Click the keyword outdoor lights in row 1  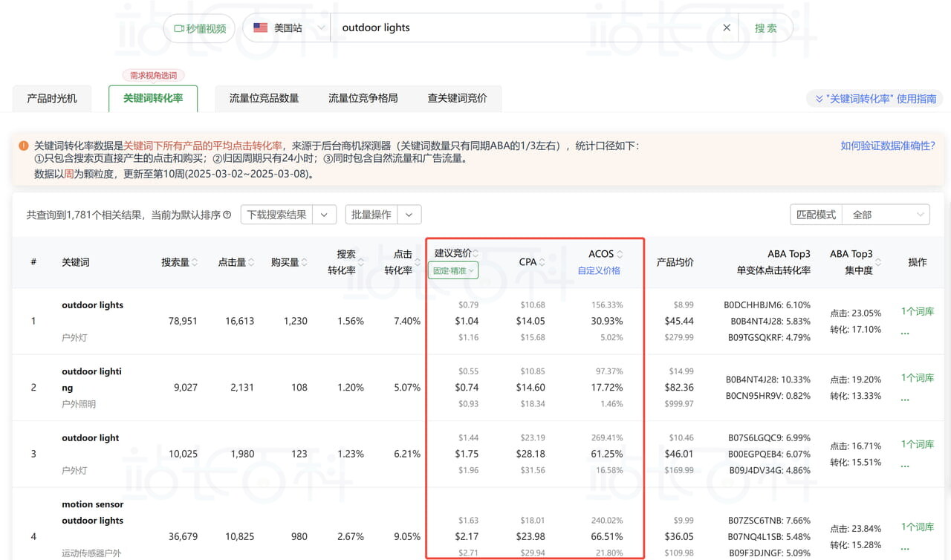(92, 305)
